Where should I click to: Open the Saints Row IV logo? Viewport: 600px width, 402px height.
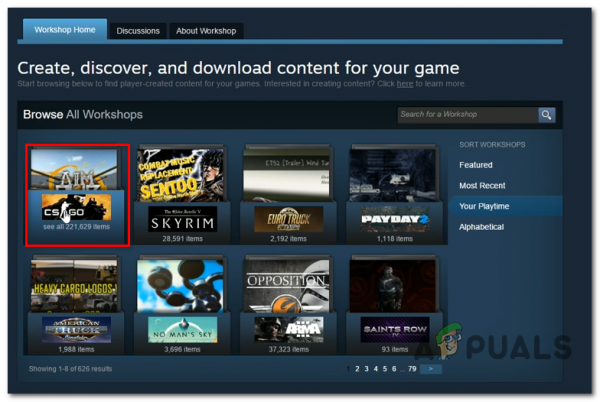395,330
